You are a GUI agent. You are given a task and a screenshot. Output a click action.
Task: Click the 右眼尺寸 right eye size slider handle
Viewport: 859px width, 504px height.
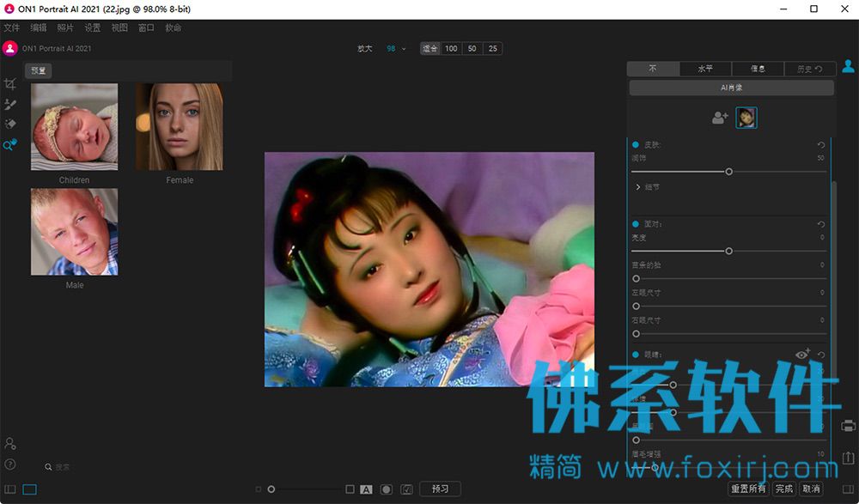636,334
